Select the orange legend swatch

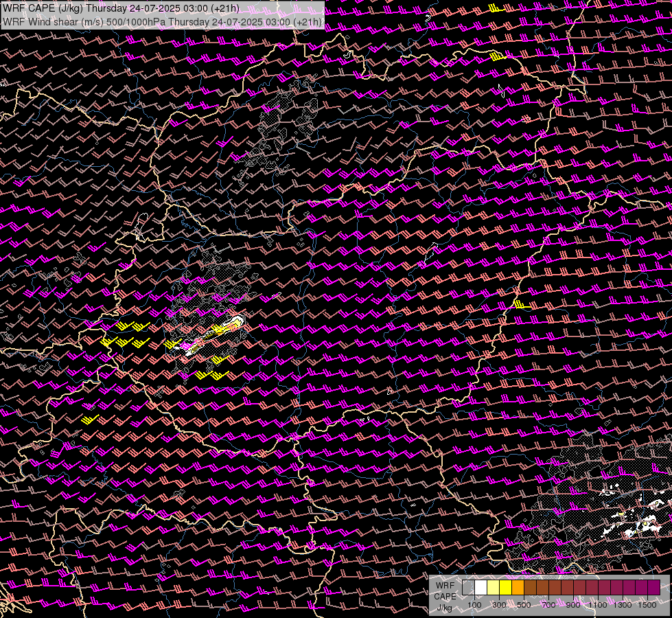[518, 587]
